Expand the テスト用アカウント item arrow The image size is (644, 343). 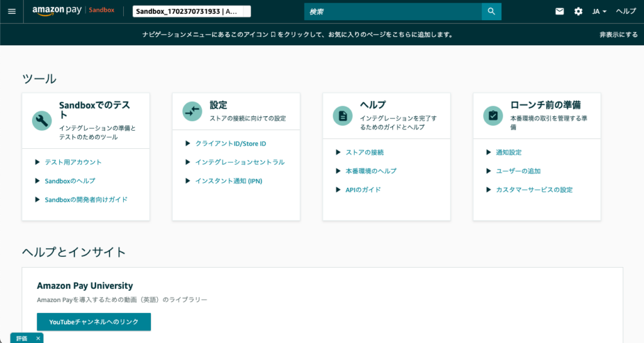pyautogui.click(x=38, y=162)
